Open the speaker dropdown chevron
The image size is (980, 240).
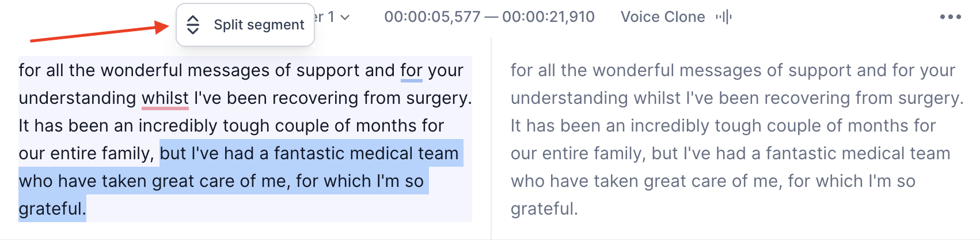click(345, 17)
